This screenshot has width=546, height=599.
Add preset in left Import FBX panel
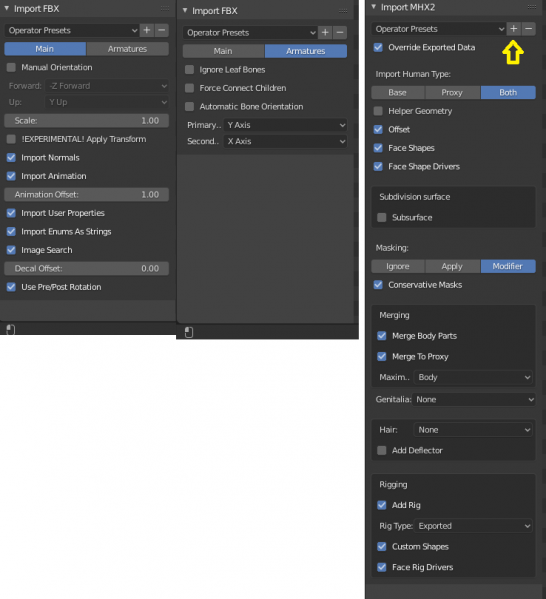point(147,30)
